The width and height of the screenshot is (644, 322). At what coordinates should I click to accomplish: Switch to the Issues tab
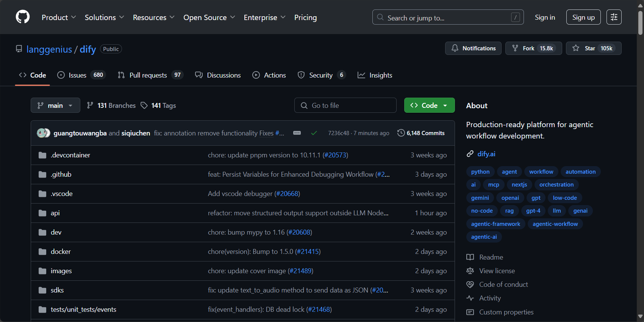click(81, 75)
